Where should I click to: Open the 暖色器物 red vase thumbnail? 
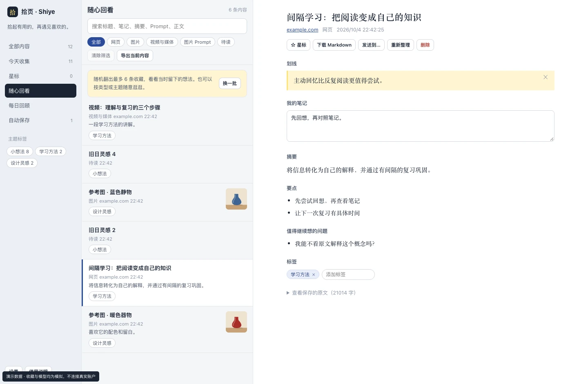click(x=236, y=322)
